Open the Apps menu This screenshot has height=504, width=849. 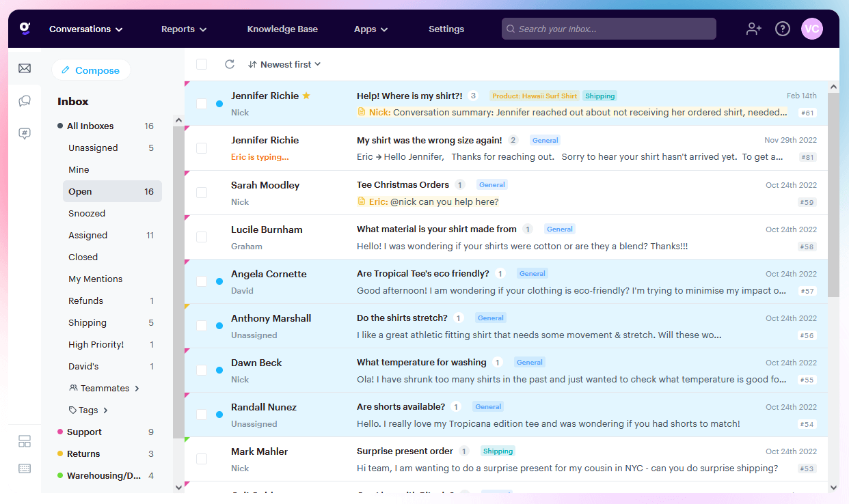pyautogui.click(x=370, y=29)
